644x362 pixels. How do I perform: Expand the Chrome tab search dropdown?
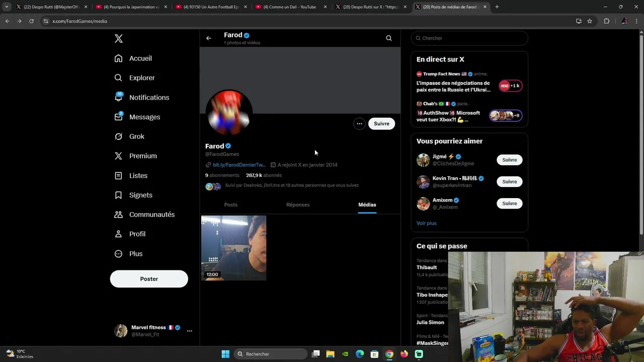tap(7, 7)
